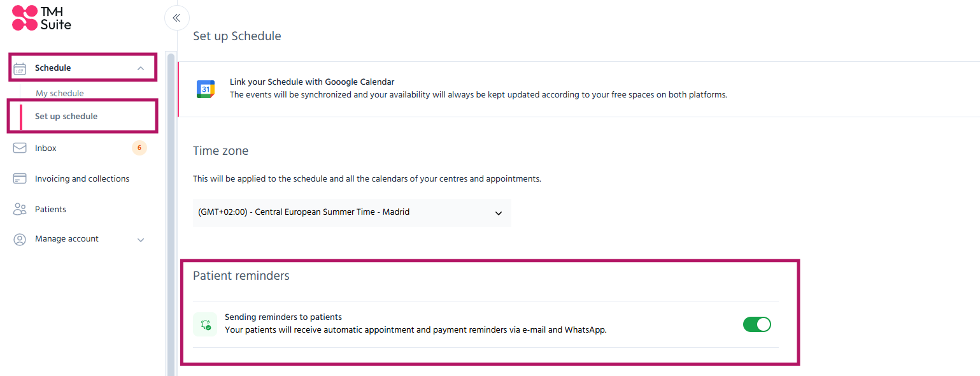980x376 pixels.
Task: Click the Manage account user icon
Action: tap(20, 239)
